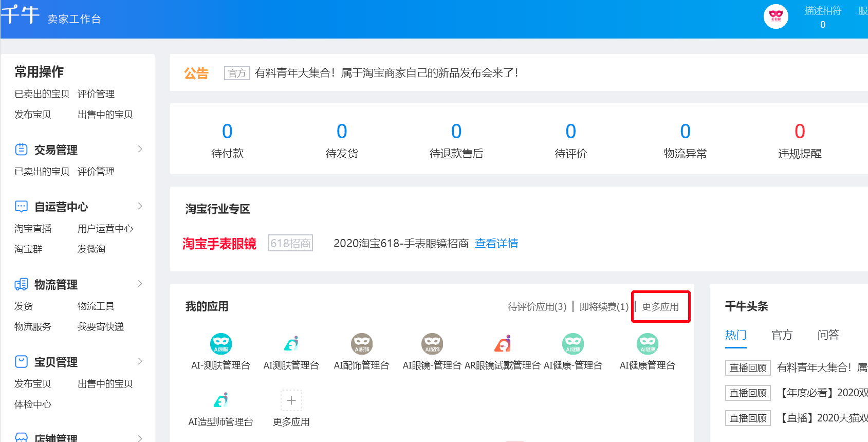Viewport: 868px width, 442px height.
Task: Open 已卖出的宝贝 under 交易管理
Action: coord(42,172)
